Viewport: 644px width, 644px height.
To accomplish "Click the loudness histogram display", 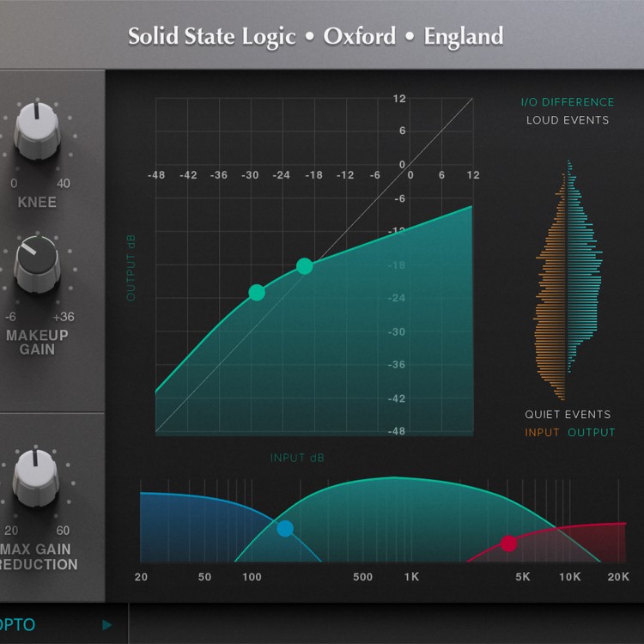I will pyautogui.click(x=568, y=280).
